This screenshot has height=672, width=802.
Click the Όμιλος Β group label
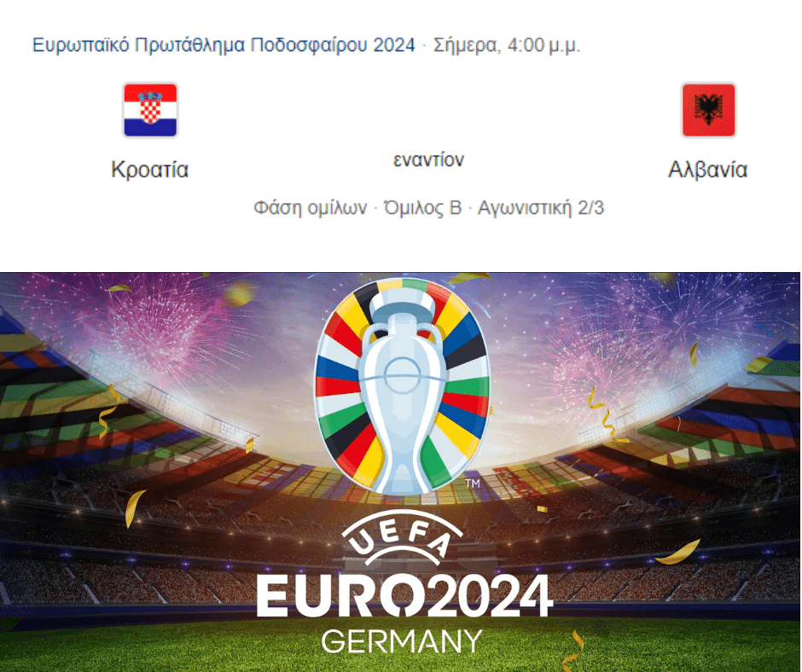click(x=422, y=208)
